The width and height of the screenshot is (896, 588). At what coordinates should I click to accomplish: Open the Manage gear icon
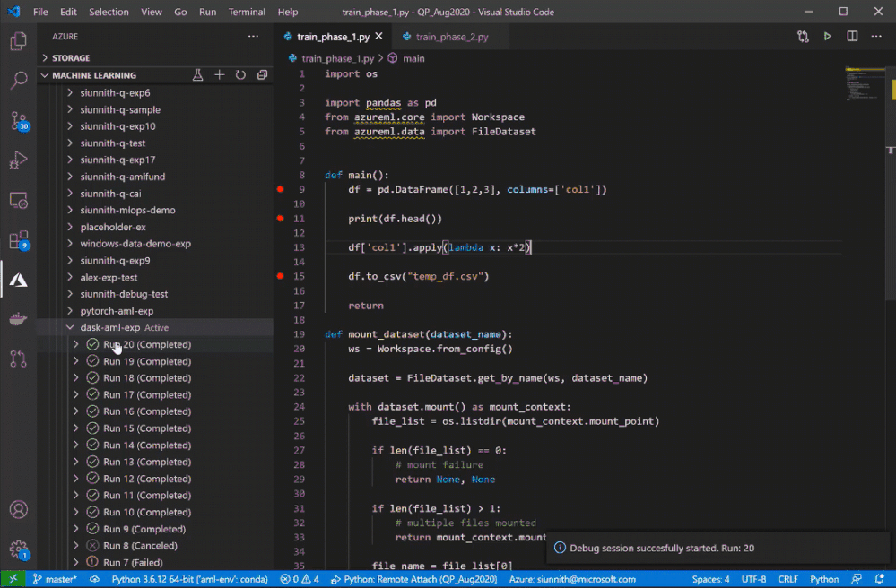pyautogui.click(x=18, y=549)
